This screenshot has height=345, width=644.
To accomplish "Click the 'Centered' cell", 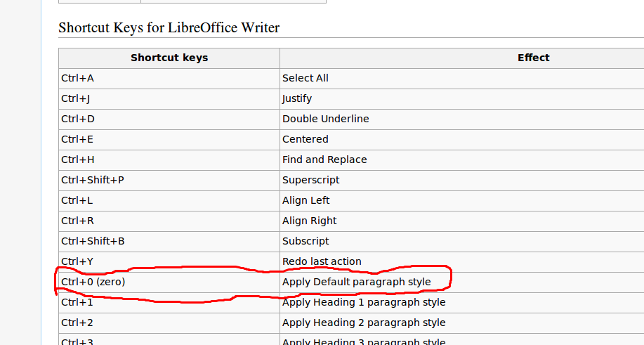I will [x=462, y=140].
